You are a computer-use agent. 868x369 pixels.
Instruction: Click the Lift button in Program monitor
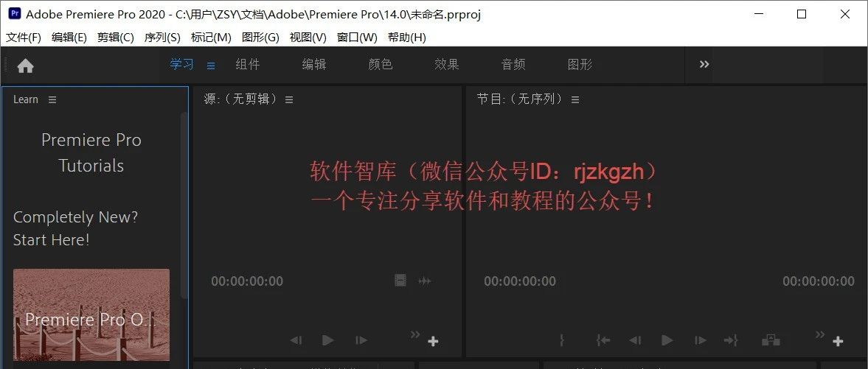pyautogui.click(x=771, y=340)
